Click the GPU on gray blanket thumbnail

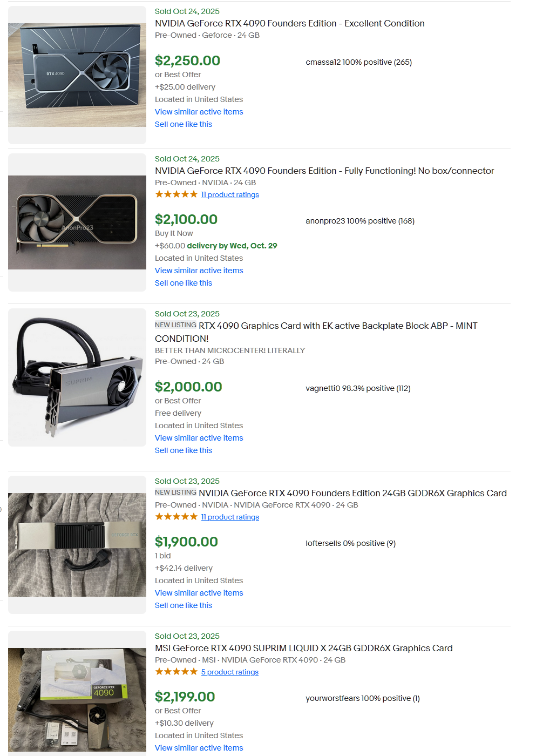point(77,545)
